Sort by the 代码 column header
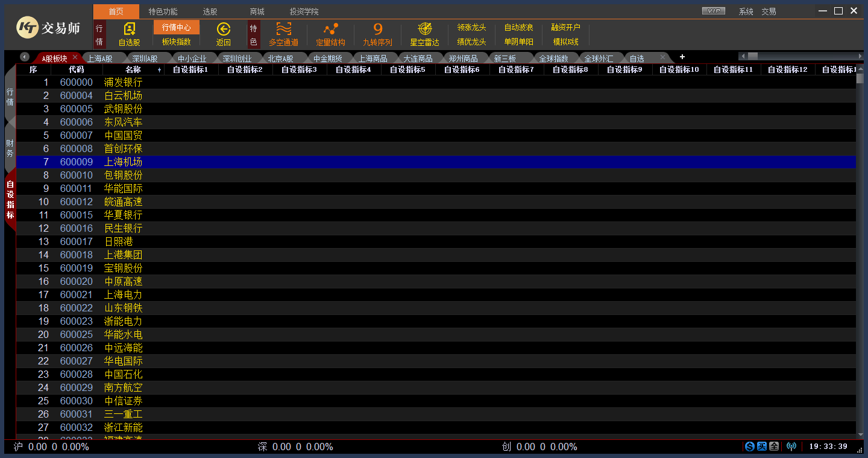This screenshot has height=458, width=868. 77,70
